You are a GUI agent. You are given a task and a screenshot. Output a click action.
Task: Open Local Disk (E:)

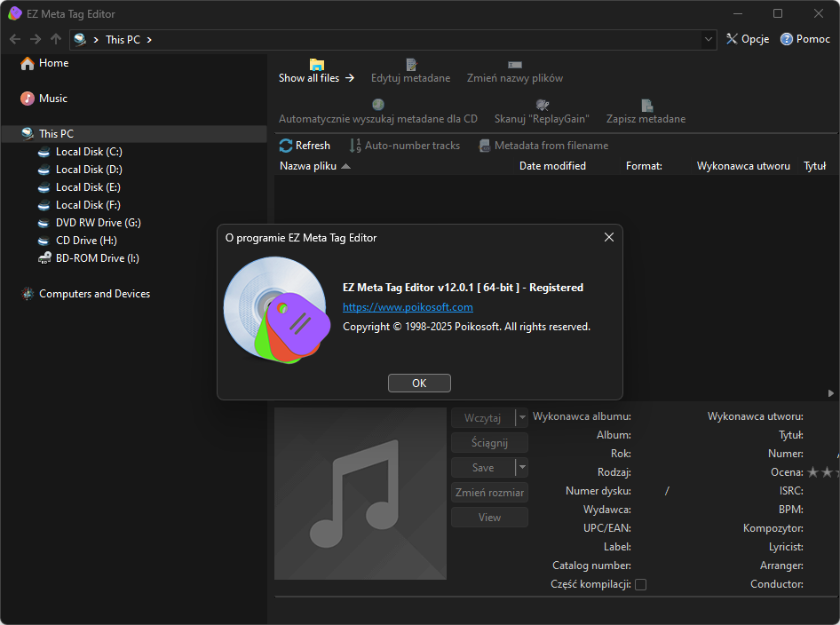pyautogui.click(x=79, y=187)
